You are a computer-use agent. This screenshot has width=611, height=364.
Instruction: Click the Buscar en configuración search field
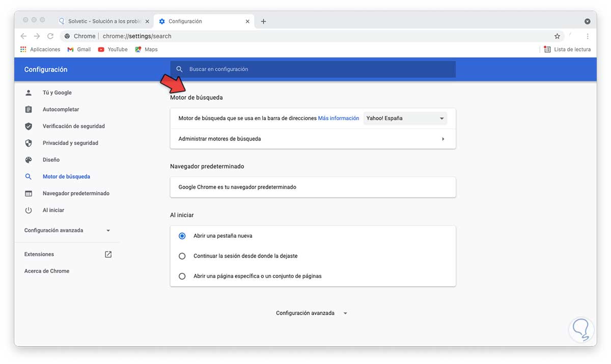point(313,69)
